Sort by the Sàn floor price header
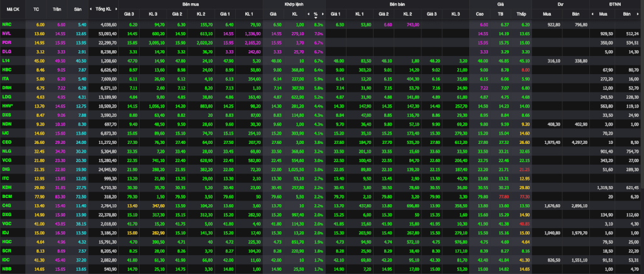The width and height of the screenshot is (644, 274). click(x=77, y=9)
